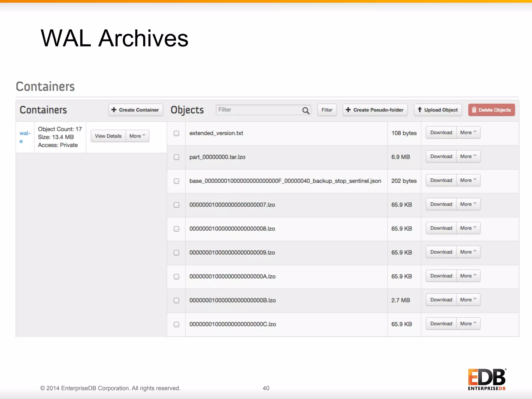This screenshot has height=399, width=532.
Task: Expand the More dropdown for wal-e container
Action: (137, 136)
